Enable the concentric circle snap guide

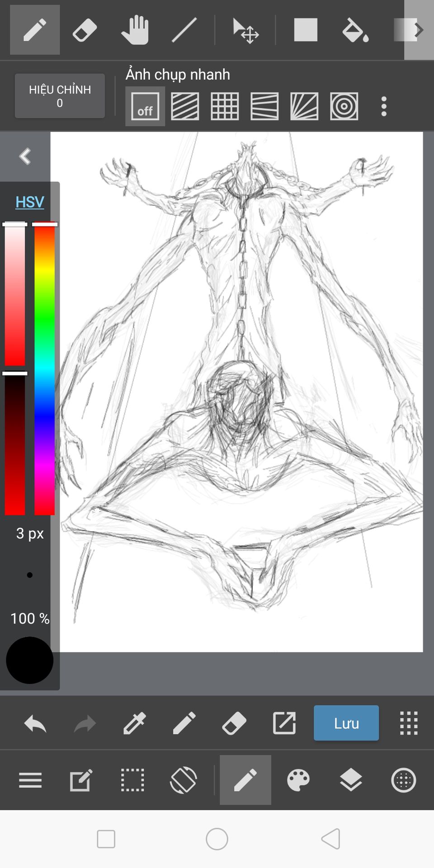[344, 106]
